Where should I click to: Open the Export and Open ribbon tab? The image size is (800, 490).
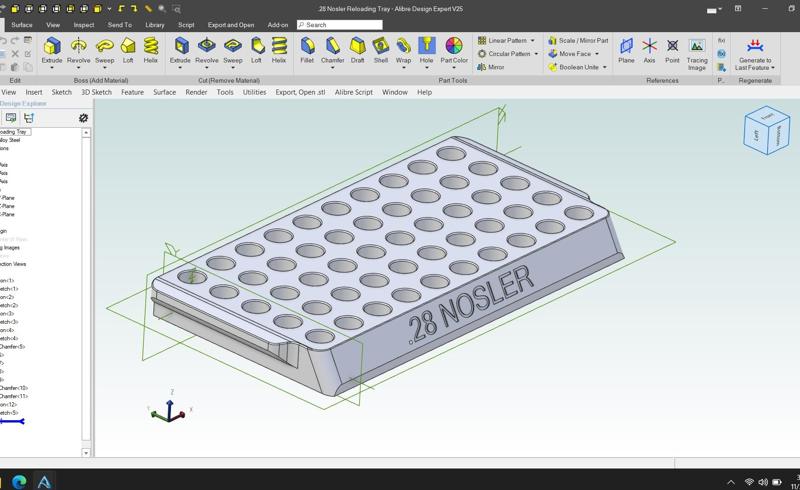(231, 24)
